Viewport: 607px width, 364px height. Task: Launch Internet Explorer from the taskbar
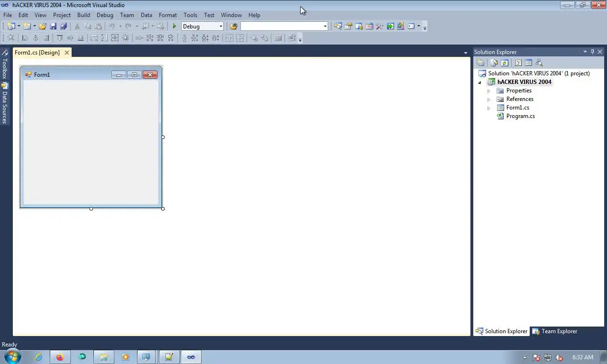tap(38, 357)
